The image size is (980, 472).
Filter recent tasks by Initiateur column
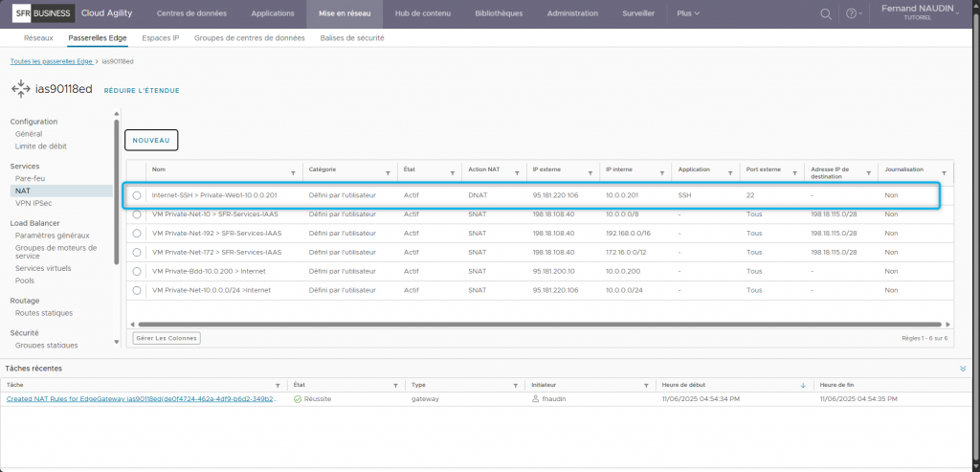(x=646, y=385)
